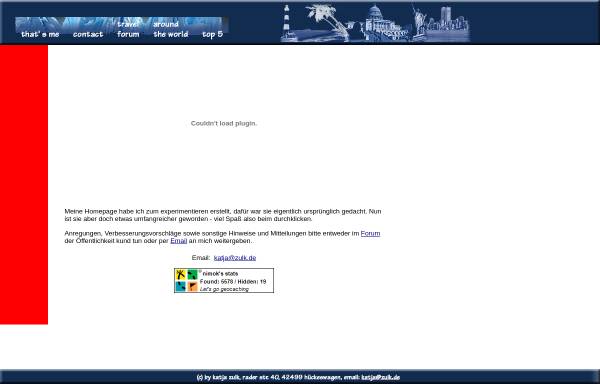This screenshot has width=600, height=384.
Task: Click the city skyline graphic in banner
Action: (449, 24)
